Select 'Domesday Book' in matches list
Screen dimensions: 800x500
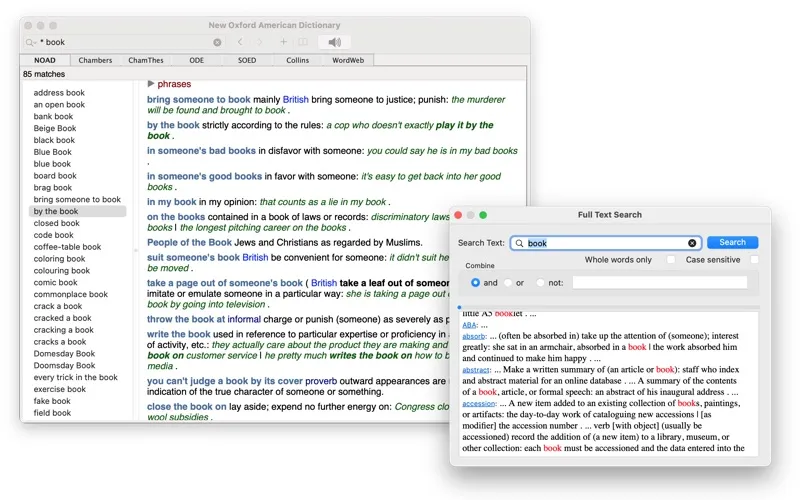(x=64, y=354)
